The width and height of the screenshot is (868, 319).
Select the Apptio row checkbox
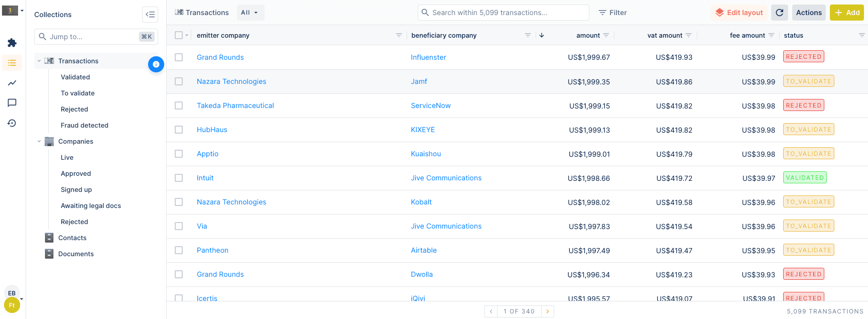(179, 154)
